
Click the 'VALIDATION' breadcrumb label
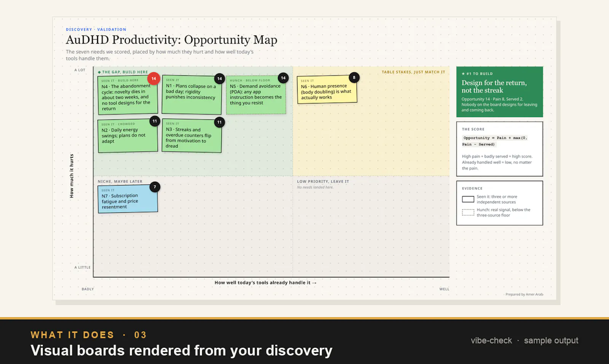tap(112, 30)
